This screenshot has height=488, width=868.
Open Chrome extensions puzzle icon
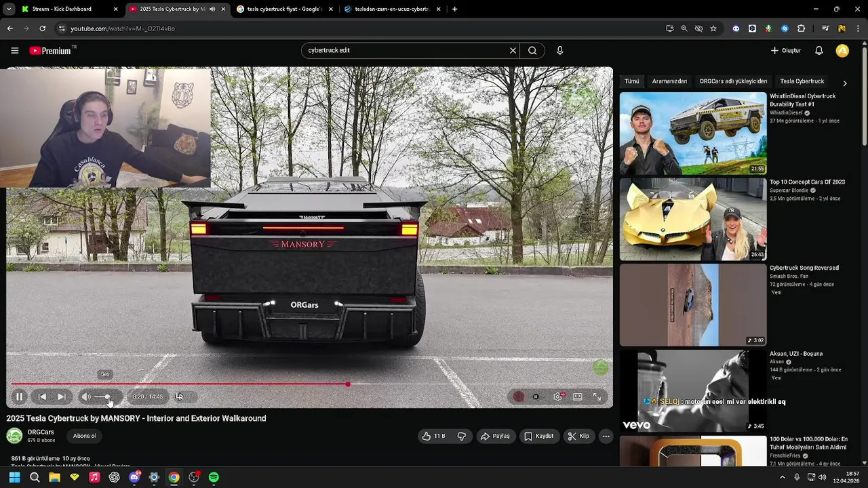[x=801, y=28]
